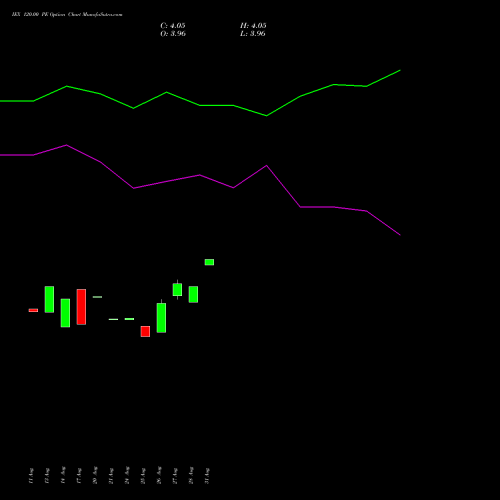Click the 21 Aug date label
The width and height of the screenshot is (500, 500).
click(x=111, y=476)
